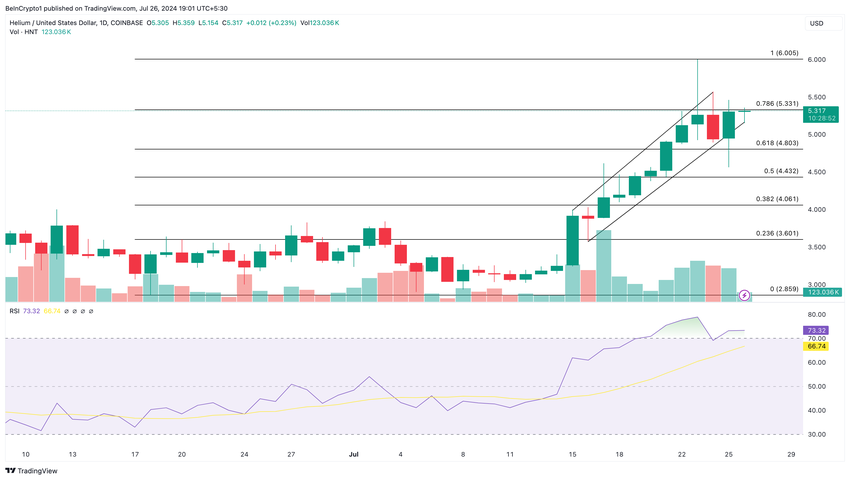This screenshot has height=480, width=850.
Task: Click the RSI indicator legend label
Action: [x=14, y=311]
